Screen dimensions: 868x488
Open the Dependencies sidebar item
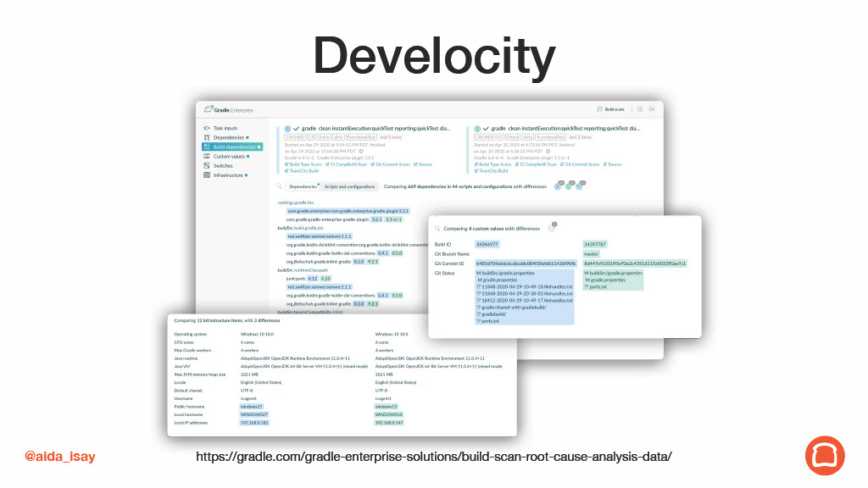(x=229, y=137)
